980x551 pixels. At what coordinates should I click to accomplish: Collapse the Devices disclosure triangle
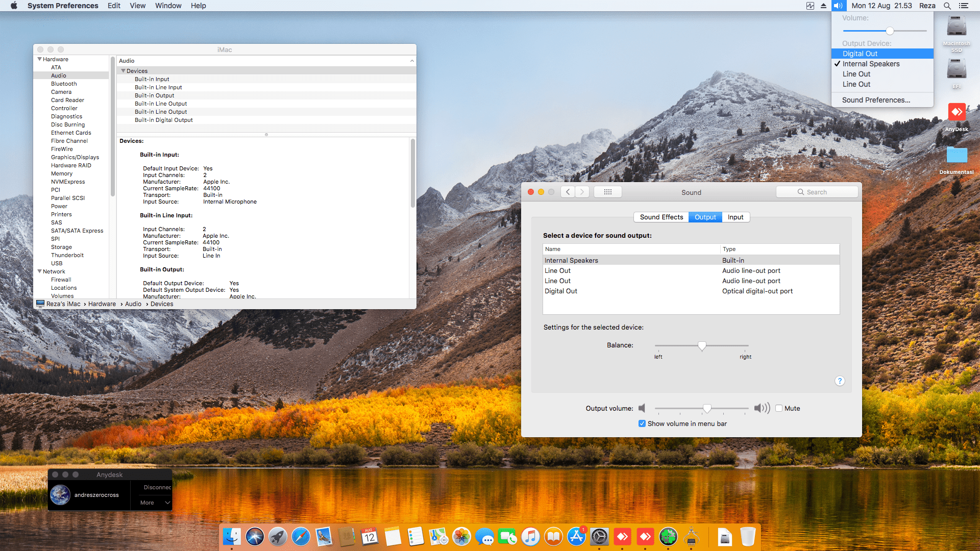[x=123, y=71]
